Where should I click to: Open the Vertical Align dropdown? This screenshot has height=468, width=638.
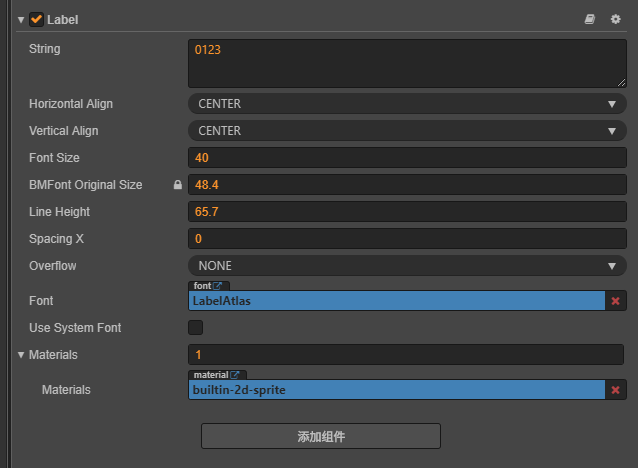coord(407,131)
